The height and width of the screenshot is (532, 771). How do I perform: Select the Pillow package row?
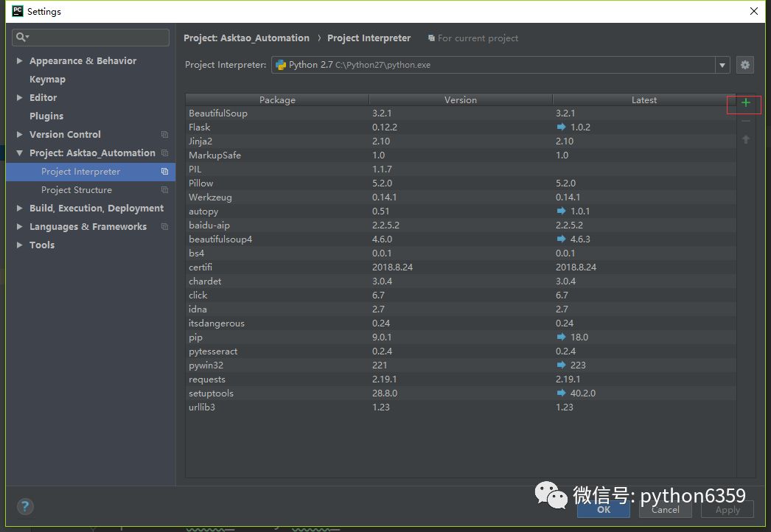pos(461,183)
